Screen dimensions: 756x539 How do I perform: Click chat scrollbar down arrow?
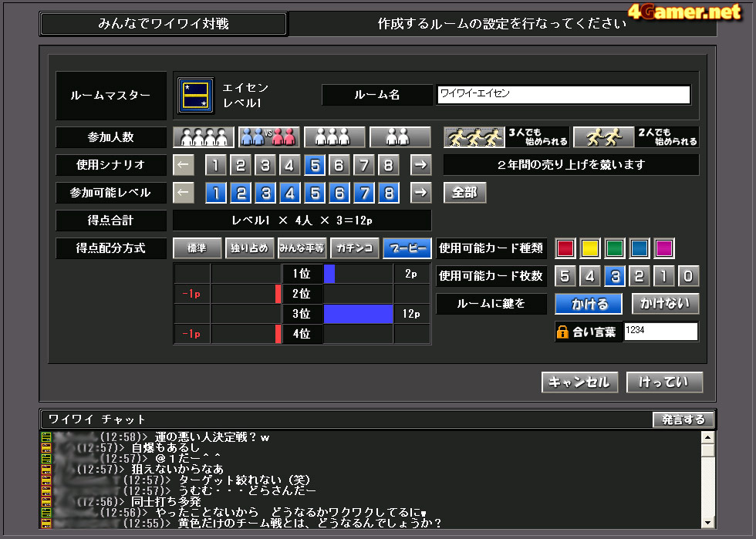707,522
